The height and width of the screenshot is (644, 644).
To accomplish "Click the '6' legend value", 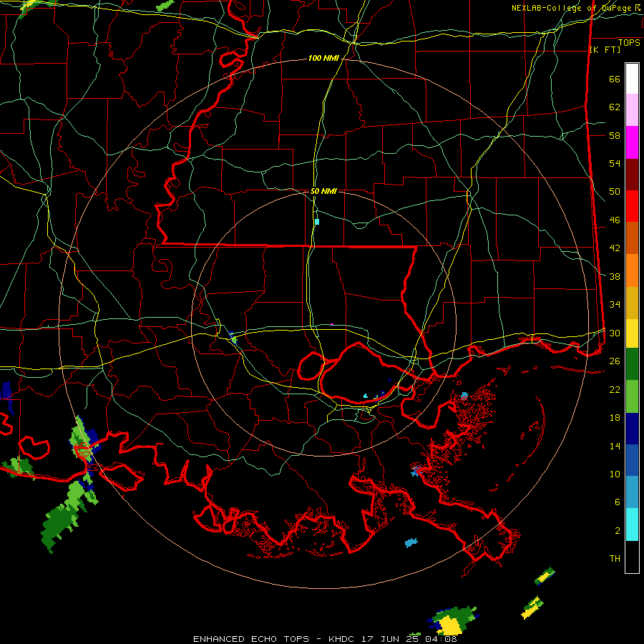I will click(x=618, y=502).
